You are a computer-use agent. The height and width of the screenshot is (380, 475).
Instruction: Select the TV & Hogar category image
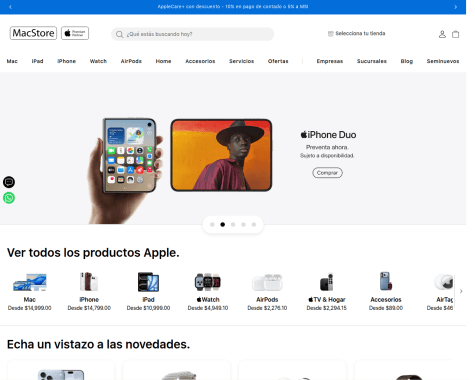coord(327,282)
